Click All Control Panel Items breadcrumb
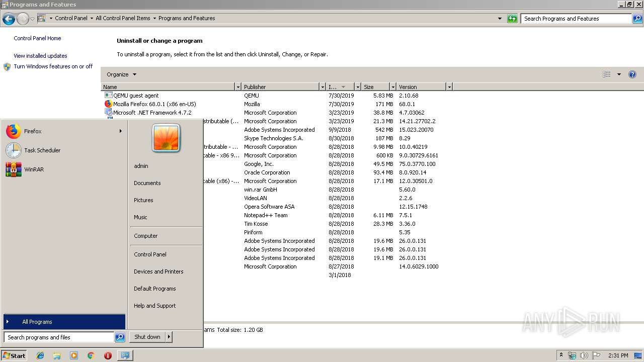 [123, 18]
